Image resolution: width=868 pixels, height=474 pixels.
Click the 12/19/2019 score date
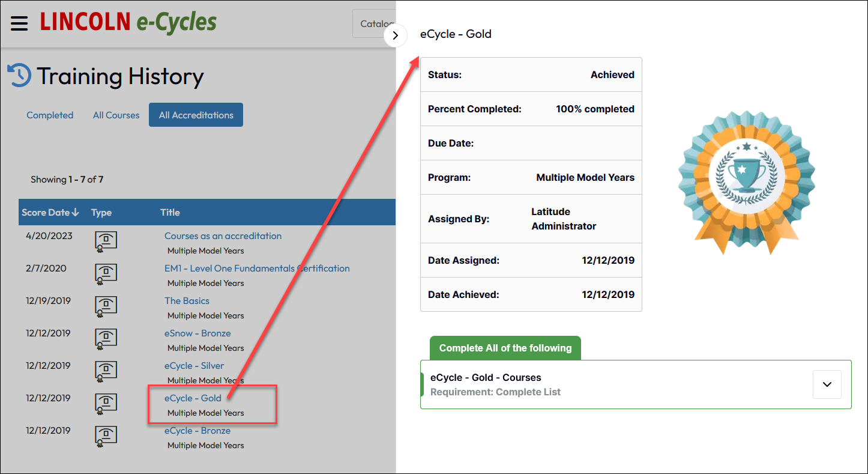coord(48,301)
